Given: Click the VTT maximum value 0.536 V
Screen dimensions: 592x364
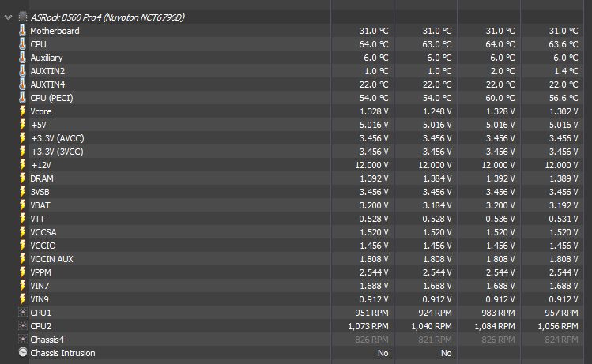Looking at the screenshot, I should [500, 219].
